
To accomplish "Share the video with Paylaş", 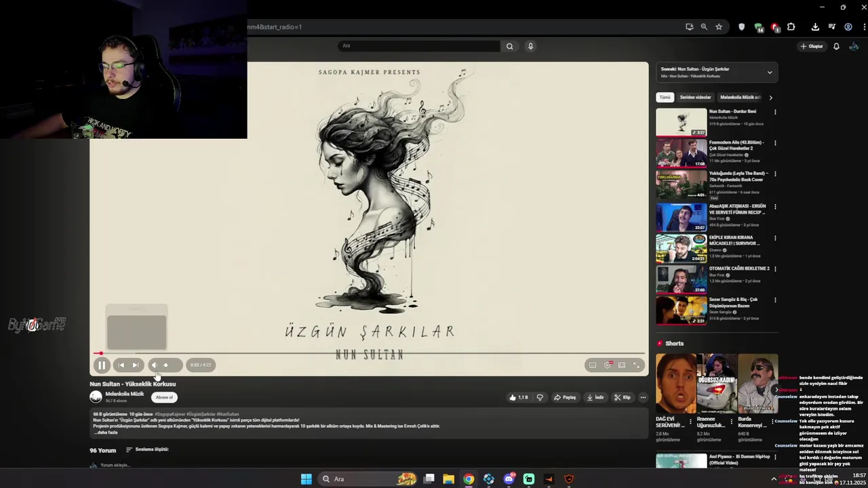I will [x=565, y=398].
